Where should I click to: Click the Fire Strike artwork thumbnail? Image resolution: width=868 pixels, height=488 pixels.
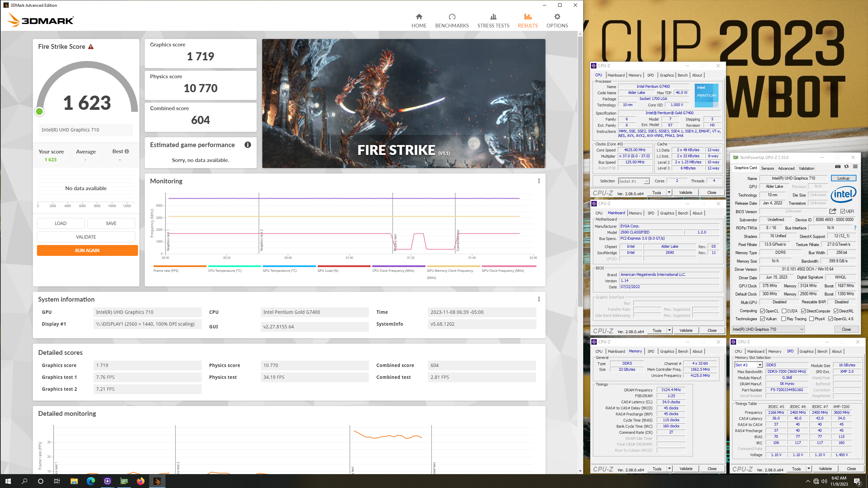point(403,103)
